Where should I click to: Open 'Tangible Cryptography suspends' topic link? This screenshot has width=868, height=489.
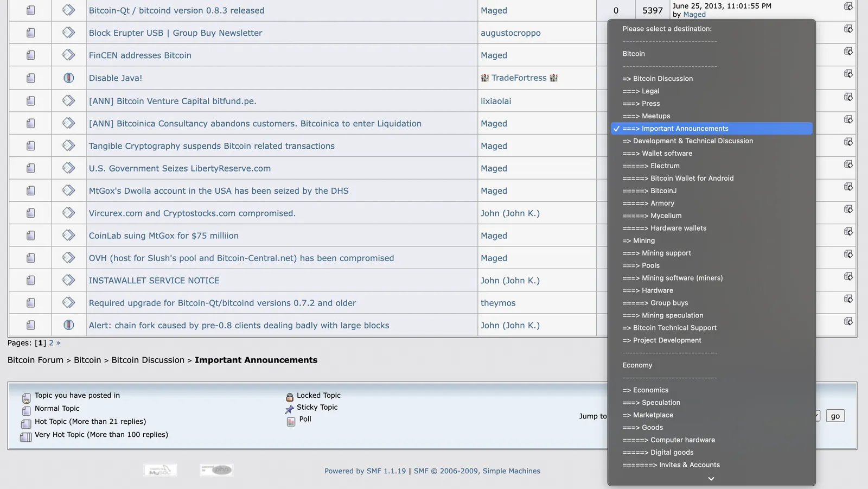coord(212,146)
